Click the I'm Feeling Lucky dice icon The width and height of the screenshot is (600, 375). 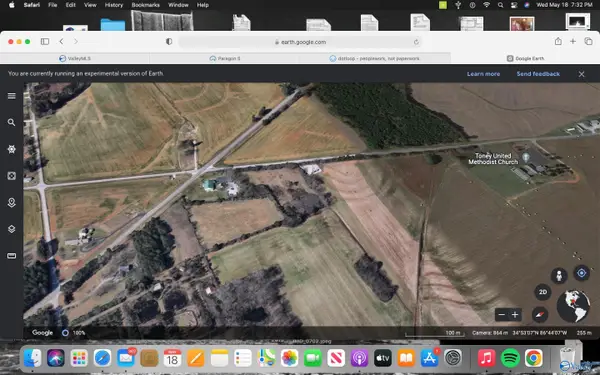tap(11, 176)
